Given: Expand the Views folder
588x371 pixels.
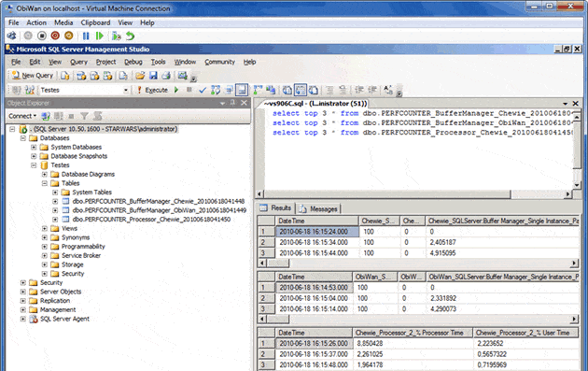Looking at the screenshot, I should [44, 228].
